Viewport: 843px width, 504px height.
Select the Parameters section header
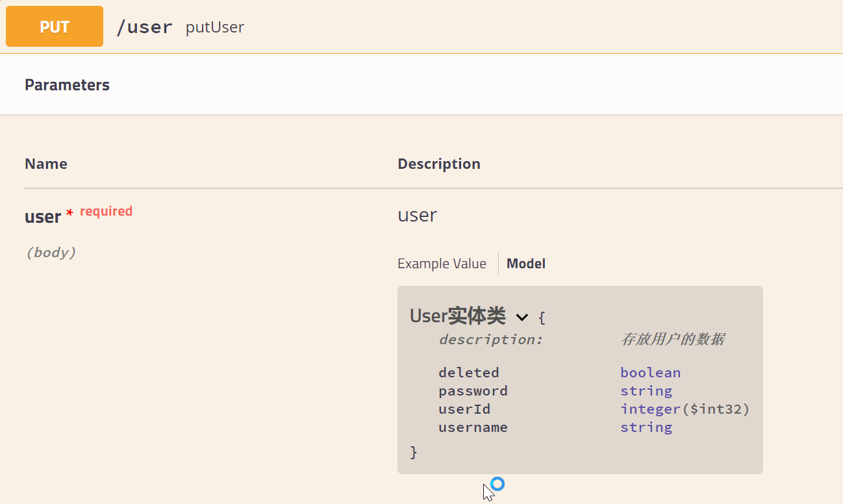[x=67, y=85]
